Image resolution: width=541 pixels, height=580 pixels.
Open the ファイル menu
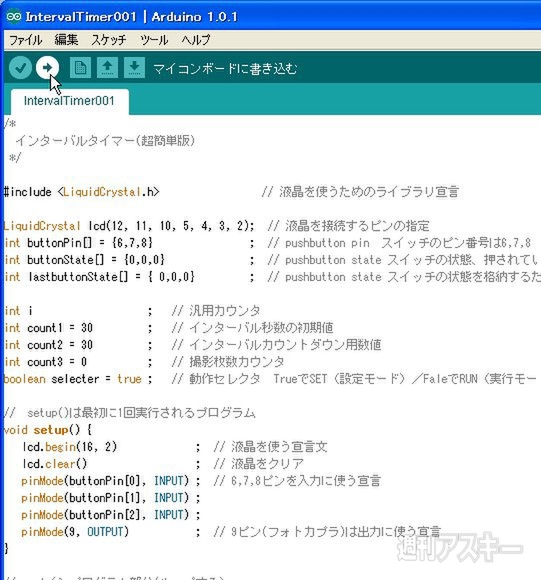click(x=25, y=40)
